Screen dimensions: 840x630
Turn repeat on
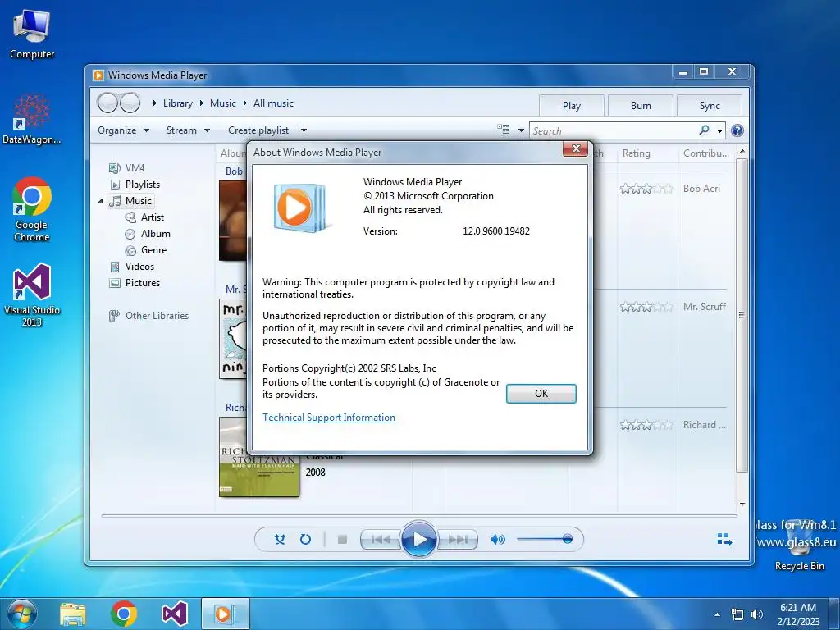[x=305, y=540]
